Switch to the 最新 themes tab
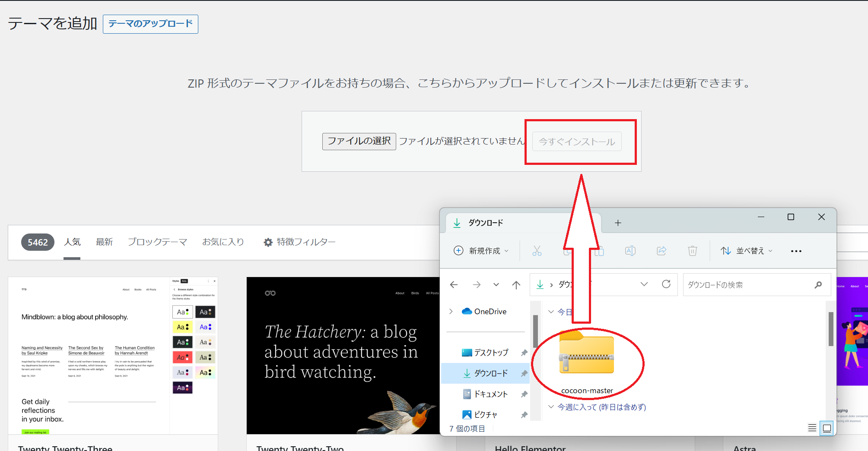This screenshot has width=868, height=451. coord(104,242)
